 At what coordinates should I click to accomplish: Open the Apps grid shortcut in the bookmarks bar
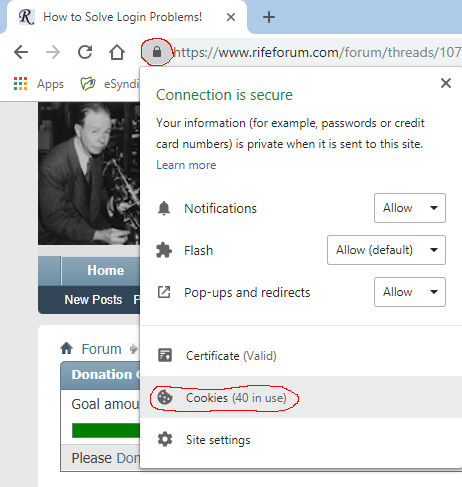click(x=39, y=84)
